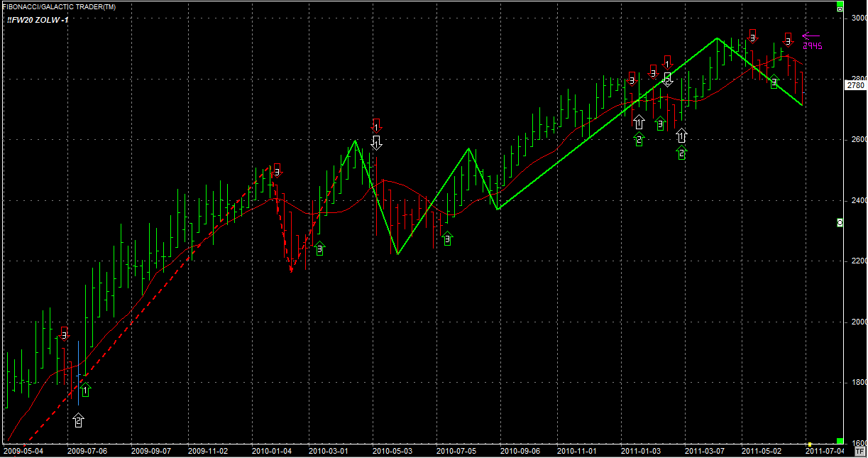Click the 2780 current price label
The image size is (868, 458).
855,85
